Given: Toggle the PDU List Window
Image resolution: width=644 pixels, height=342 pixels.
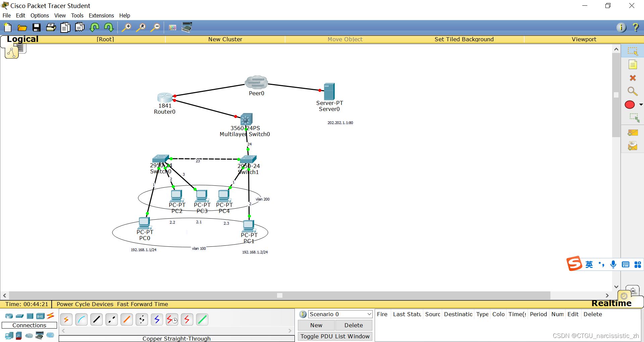Looking at the screenshot, I should point(334,336).
